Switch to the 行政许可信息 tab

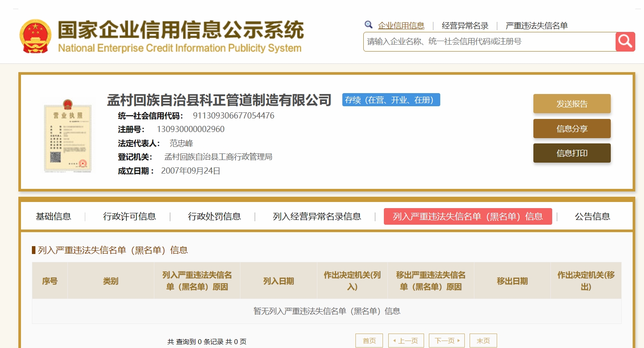129,216
